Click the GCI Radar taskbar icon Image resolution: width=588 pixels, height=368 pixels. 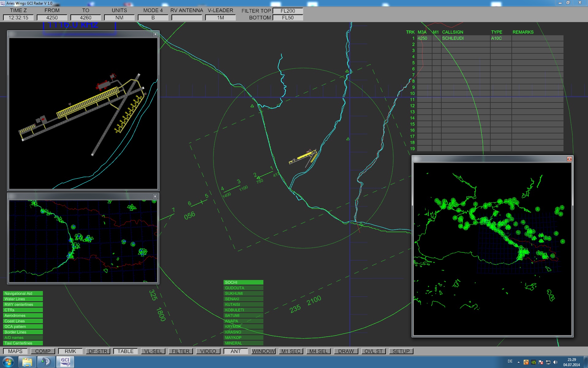(x=65, y=362)
